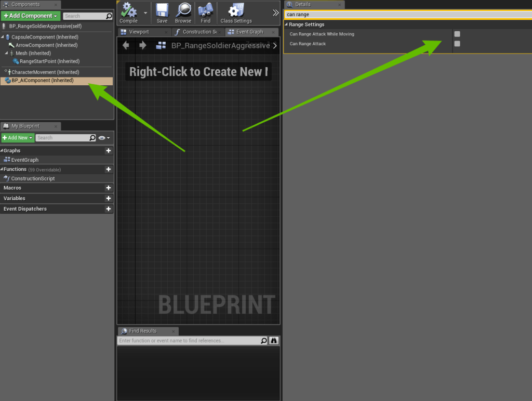
Task: Add a new graph with plus
Action: click(109, 150)
